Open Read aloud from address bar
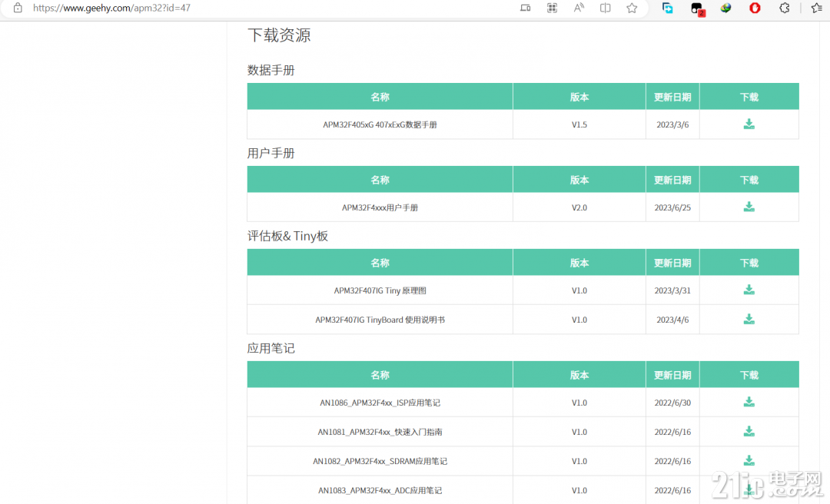 click(579, 8)
